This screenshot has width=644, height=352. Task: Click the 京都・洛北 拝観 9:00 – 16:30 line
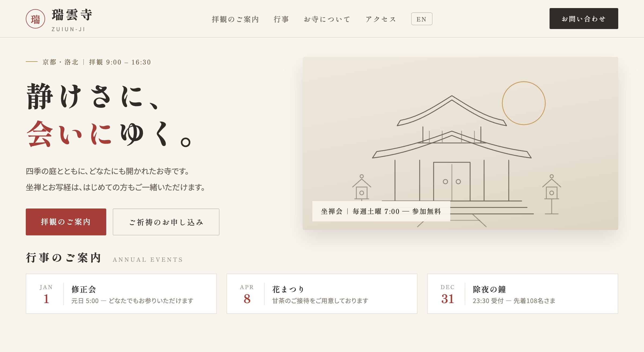pos(97,62)
